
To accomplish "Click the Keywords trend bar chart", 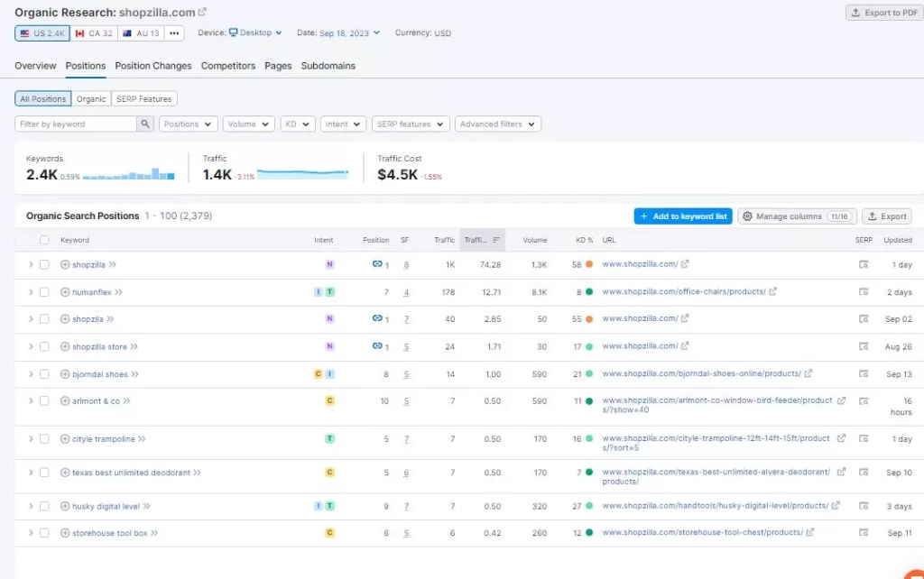I will point(128,174).
